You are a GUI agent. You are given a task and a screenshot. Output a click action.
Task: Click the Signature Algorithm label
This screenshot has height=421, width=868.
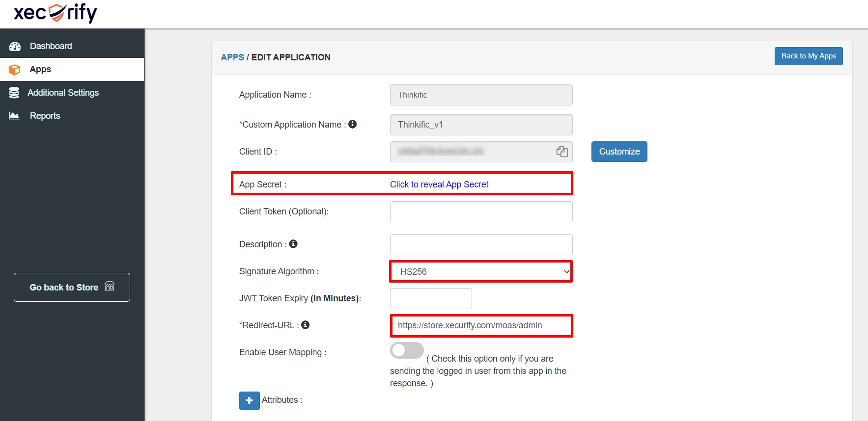pyautogui.click(x=279, y=271)
